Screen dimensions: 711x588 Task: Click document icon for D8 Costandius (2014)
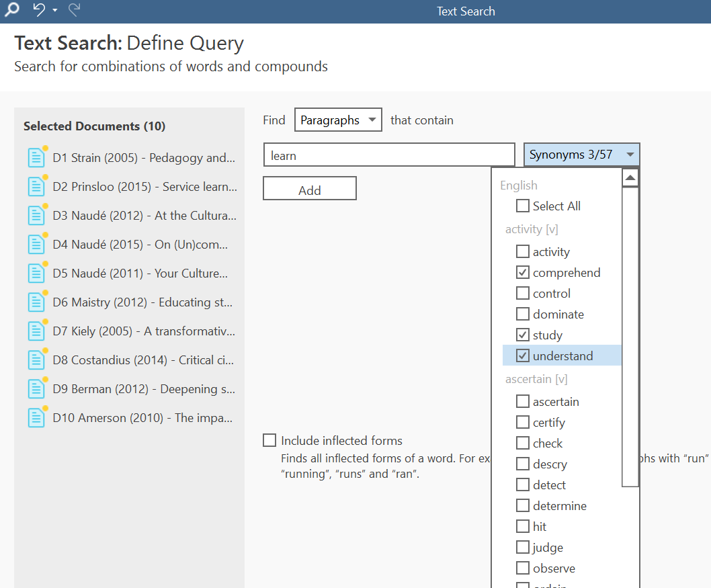tap(36, 360)
